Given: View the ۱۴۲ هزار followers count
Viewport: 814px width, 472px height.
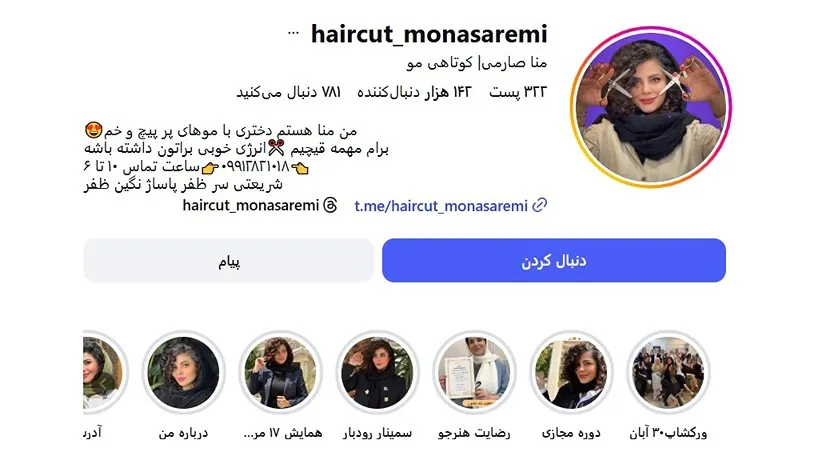Looking at the screenshot, I should (414, 92).
